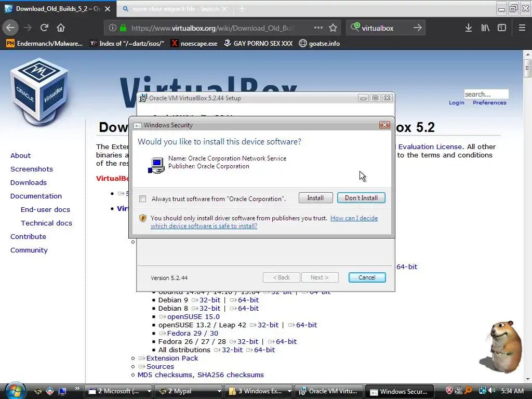Open site information icon in address bar

[113, 28]
